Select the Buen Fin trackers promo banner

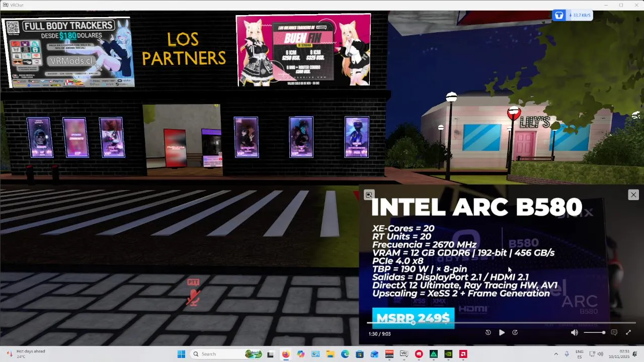[x=303, y=49]
